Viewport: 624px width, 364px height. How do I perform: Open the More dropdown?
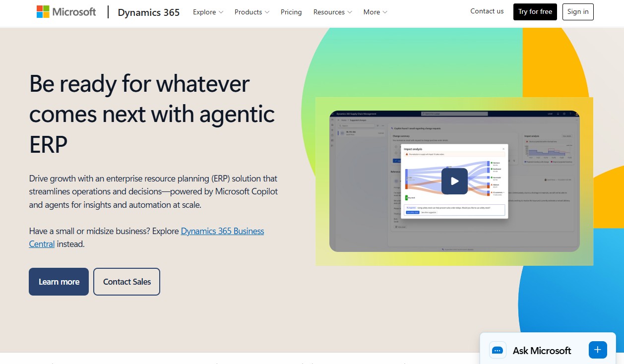(x=375, y=12)
